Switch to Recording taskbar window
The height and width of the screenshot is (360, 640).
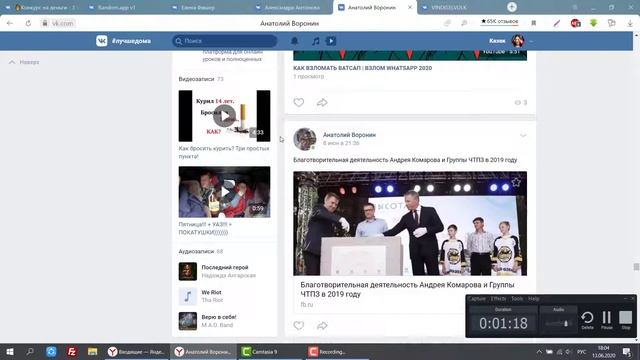[x=338, y=351]
